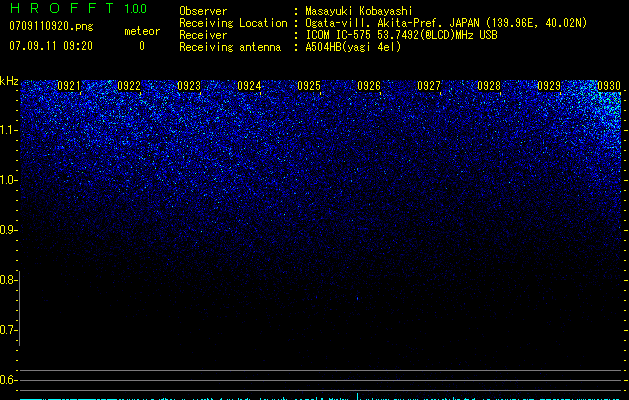Click the date stamp 07.09.11 09:20
Image resolution: width=629 pixels, height=400 pixels.
pyautogui.click(x=51, y=46)
